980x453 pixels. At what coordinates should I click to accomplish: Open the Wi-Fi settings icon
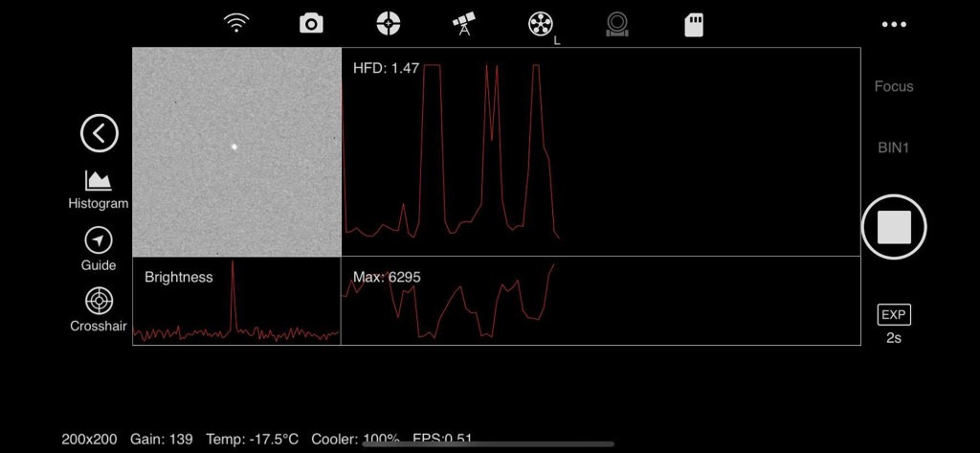(x=236, y=24)
